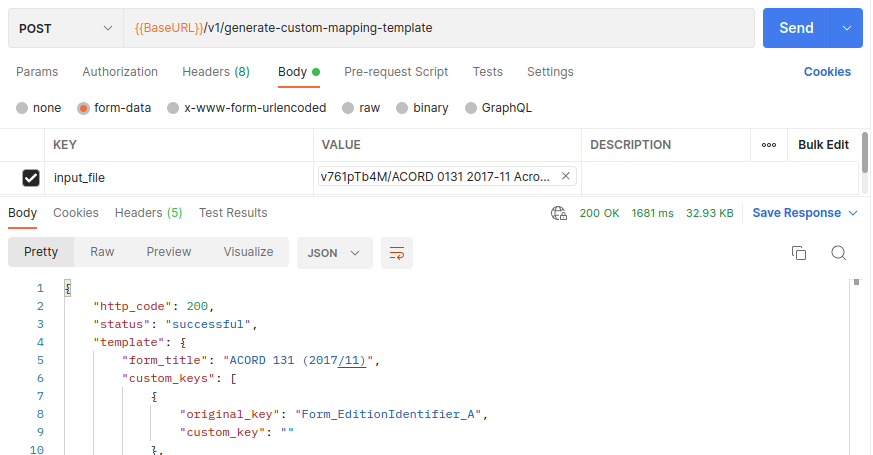Click the form-data table vertical scrollbar
This screenshot has height=455, width=873.
[x=865, y=153]
